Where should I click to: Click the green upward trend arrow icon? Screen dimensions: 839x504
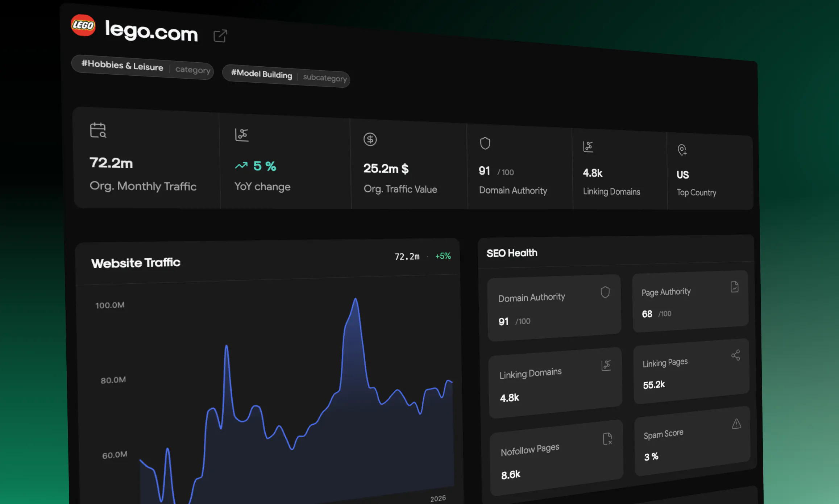click(x=241, y=166)
